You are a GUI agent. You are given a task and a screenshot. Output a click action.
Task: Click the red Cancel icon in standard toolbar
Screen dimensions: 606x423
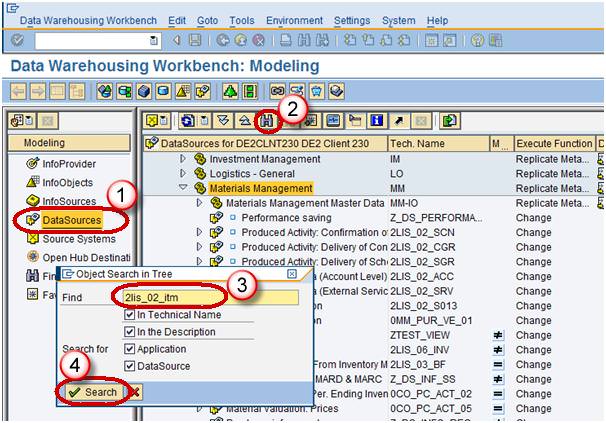(x=257, y=40)
